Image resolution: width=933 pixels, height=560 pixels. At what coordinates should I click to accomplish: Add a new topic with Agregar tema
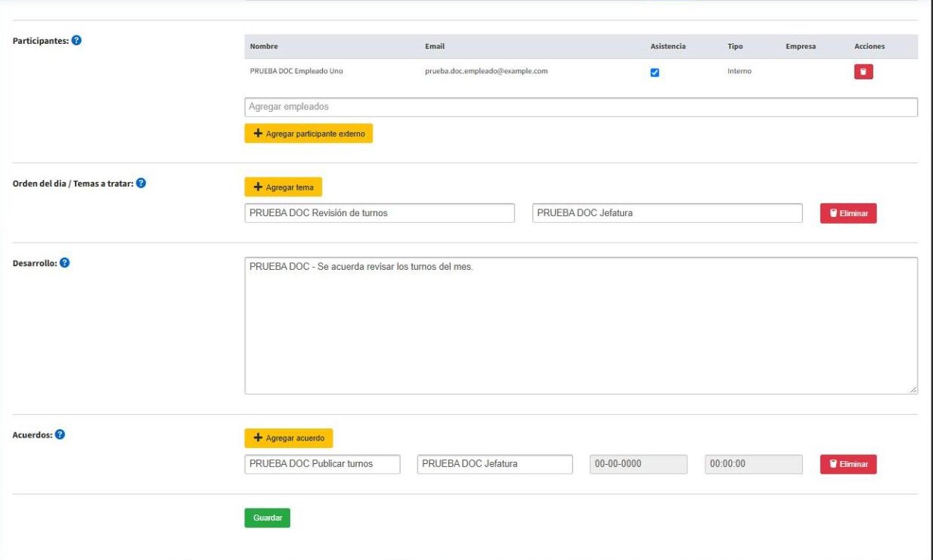point(284,187)
